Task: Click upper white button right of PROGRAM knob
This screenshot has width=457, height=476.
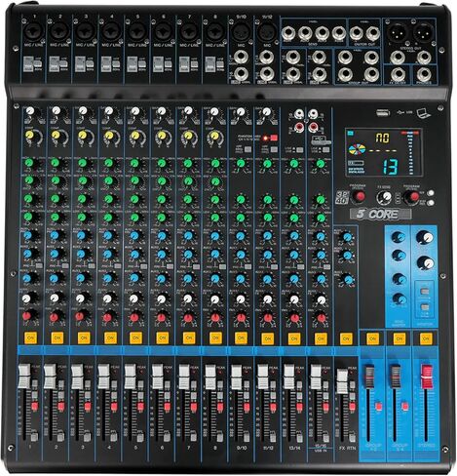Action: point(431,193)
